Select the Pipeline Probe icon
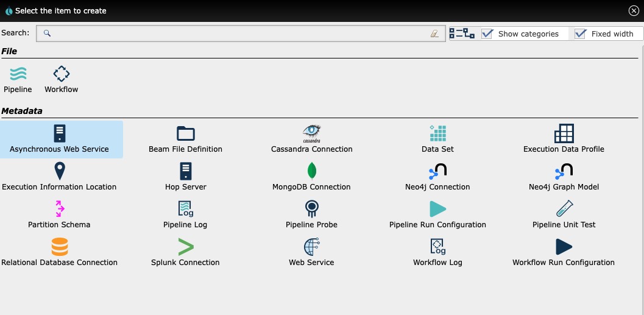This screenshot has height=315, width=644. [x=311, y=209]
